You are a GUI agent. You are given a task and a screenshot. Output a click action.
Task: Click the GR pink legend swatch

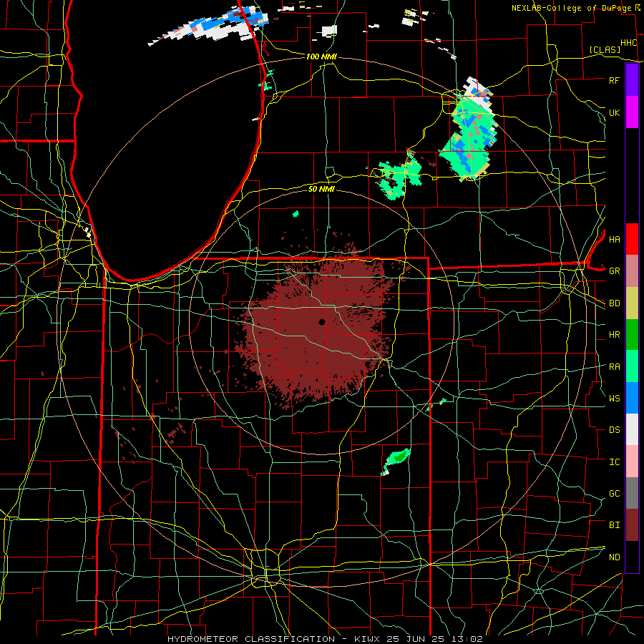point(632,270)
